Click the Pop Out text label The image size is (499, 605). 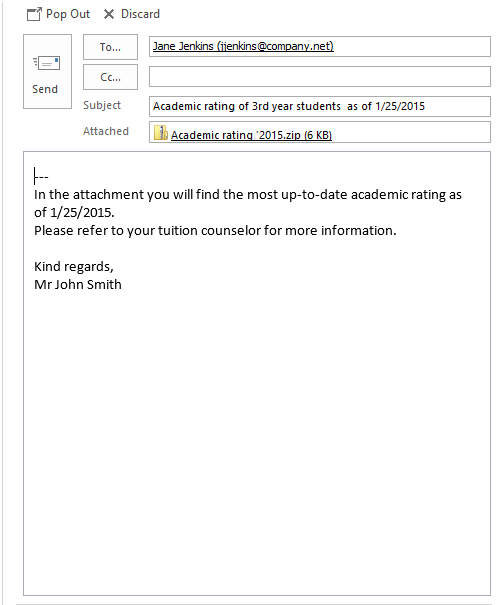click(x=68, y=14)
